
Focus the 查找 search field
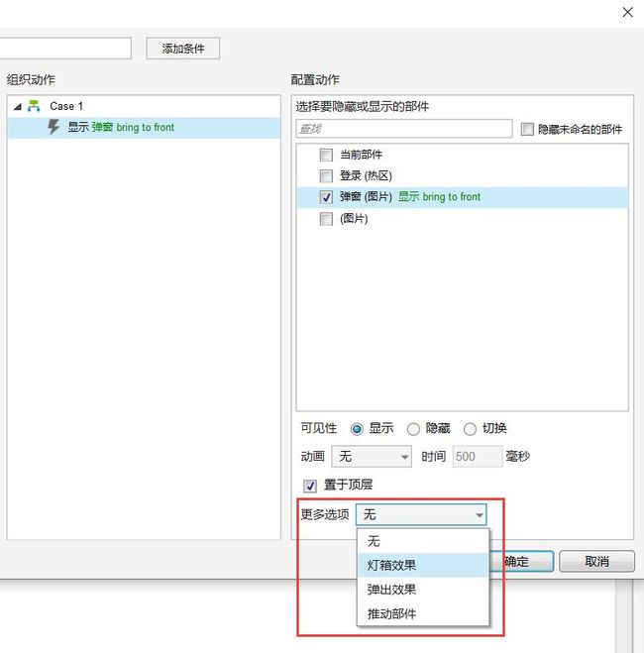pos(404,129)
